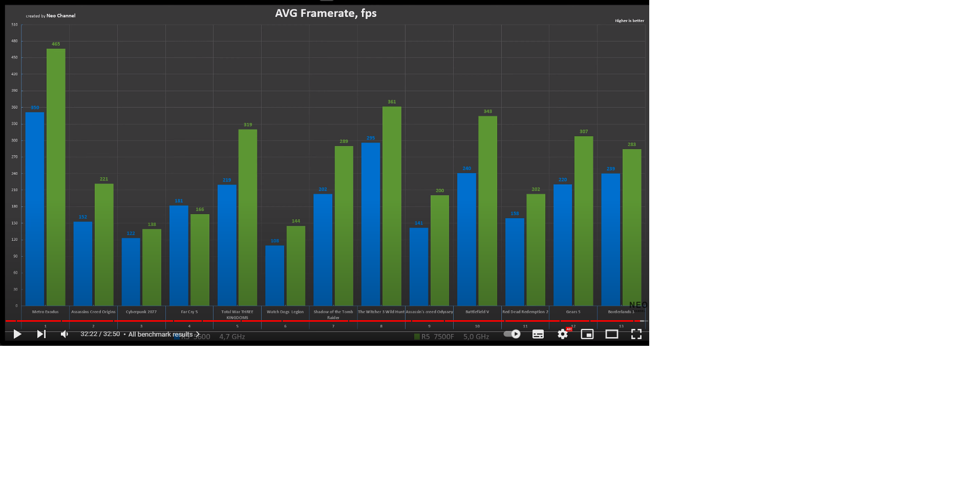Click the '4,7 GHz' legend text
980x479 pixels.
click(232, 337)
